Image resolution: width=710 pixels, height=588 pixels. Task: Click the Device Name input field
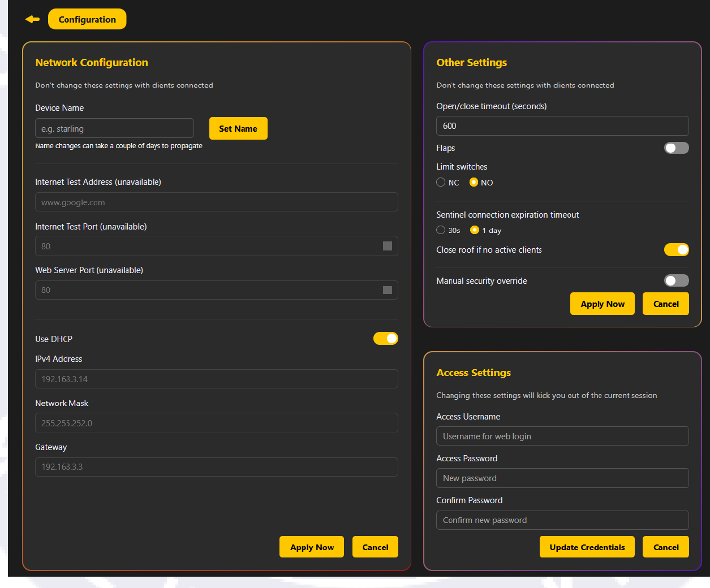coord(114,128)
